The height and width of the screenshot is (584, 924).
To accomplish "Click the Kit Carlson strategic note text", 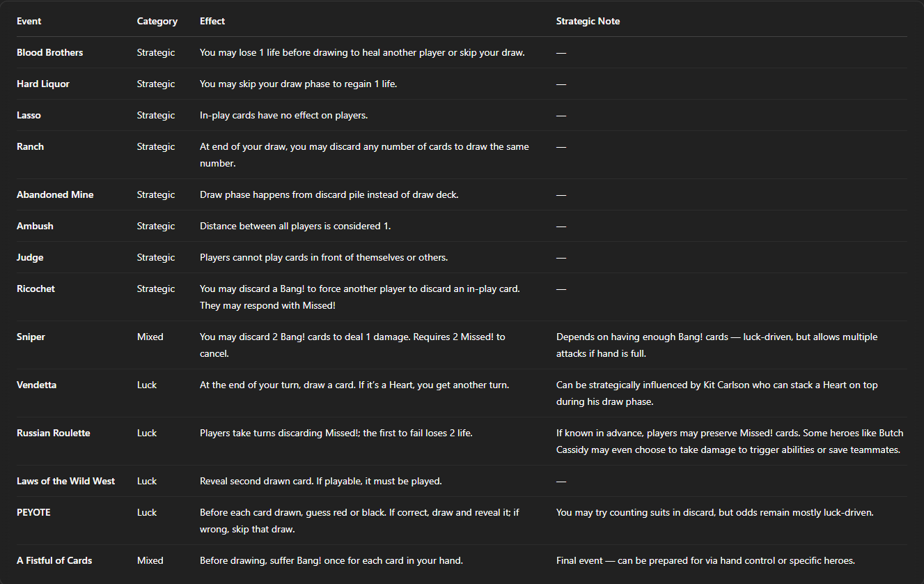I will [x=717, y=393].
